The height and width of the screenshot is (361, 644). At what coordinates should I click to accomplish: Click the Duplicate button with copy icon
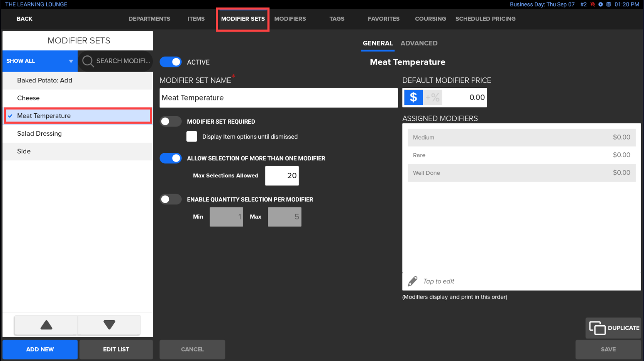(614, 328)
